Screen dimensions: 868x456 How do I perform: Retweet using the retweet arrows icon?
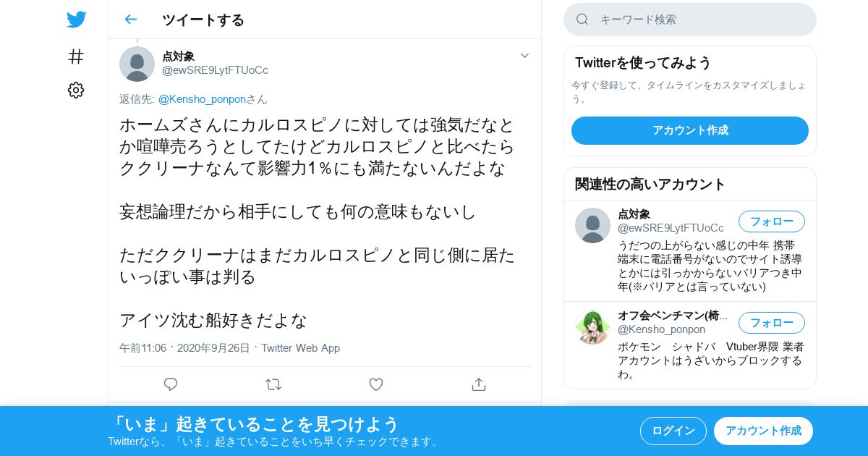click(273, 384)
